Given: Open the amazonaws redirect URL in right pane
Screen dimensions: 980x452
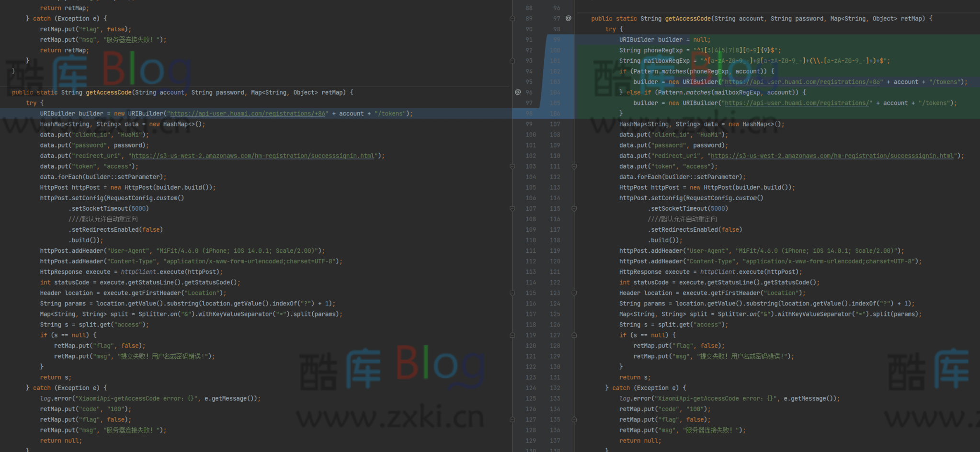Looking at the screenshot, I should point(832,156).
